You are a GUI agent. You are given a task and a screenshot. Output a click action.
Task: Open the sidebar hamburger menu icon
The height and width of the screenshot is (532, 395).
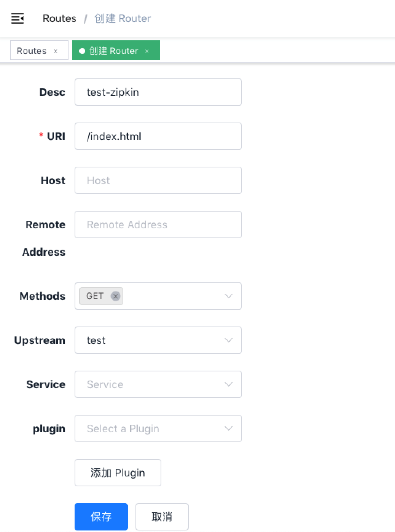click(18, 18)
